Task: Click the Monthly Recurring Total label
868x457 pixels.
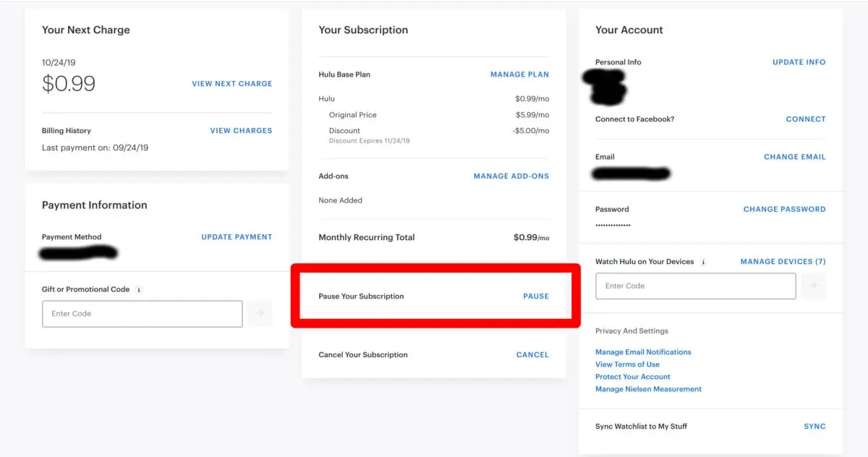Action: pos(367,237)
